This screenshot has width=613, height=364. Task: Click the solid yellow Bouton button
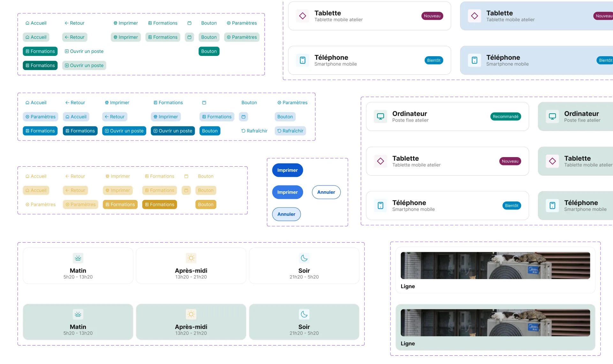pos(206,204)
